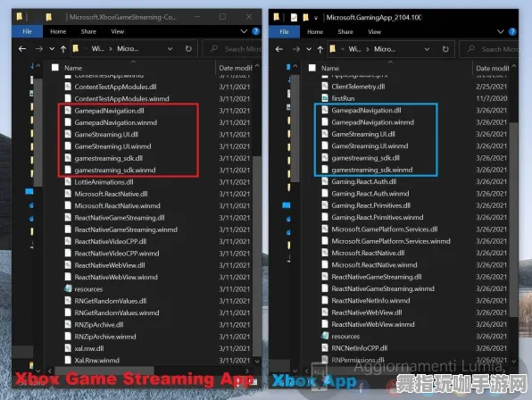This screenshot has height=400, width=532.
Task: Click the folder icon in left window address bar
Action: click(x=76, y=48)
